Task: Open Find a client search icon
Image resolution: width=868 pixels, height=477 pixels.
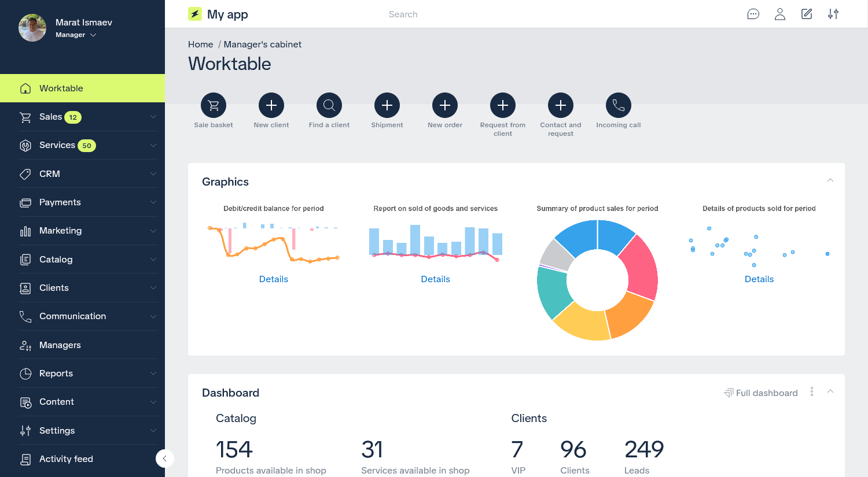Action: [329, 105]
